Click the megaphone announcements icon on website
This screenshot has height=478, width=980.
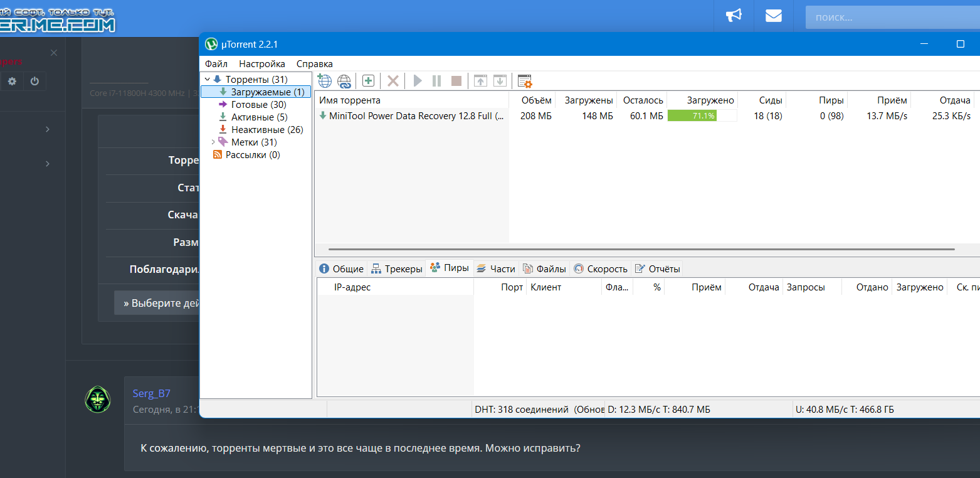pyautogui.click(x=734, y=16)
